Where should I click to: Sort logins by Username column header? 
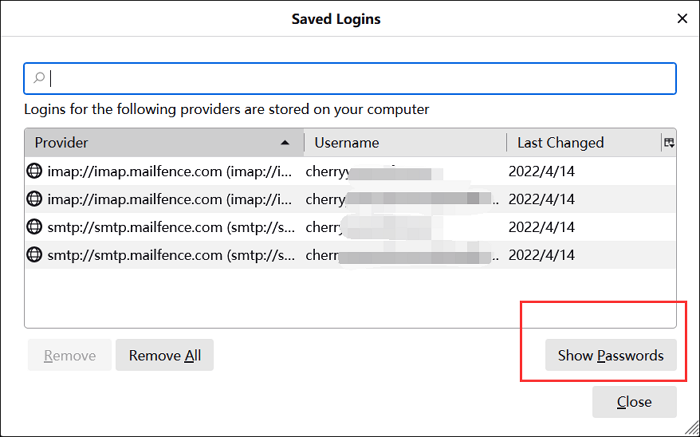(x=400, y=143)
